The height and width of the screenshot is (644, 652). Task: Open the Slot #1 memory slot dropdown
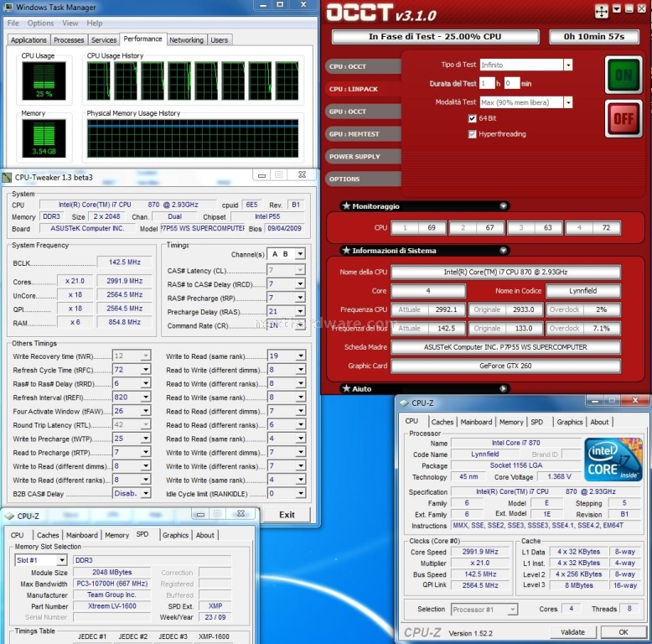pos(62,560)
